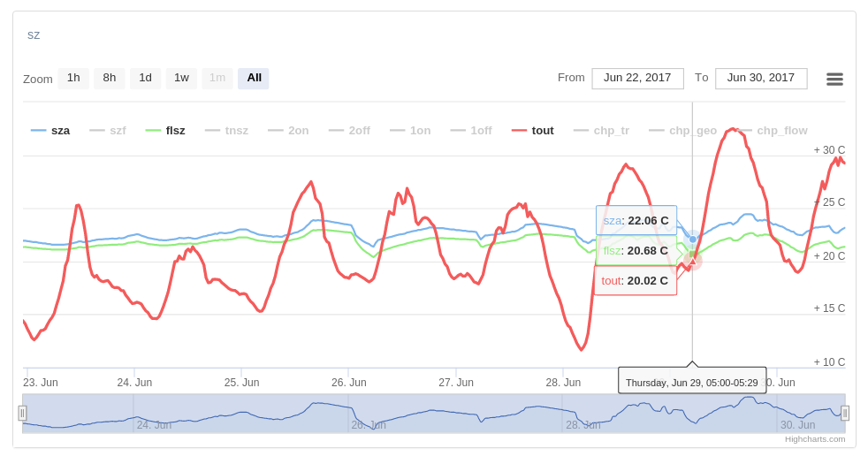Zoom to 1d range
The image size is (868, 464).
(x=145, y=78)
